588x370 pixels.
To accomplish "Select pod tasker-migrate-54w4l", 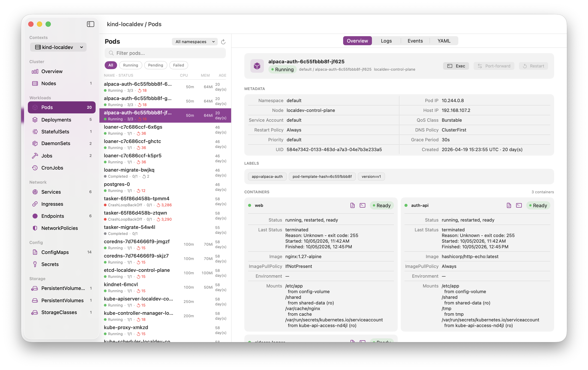I will 165,230.
